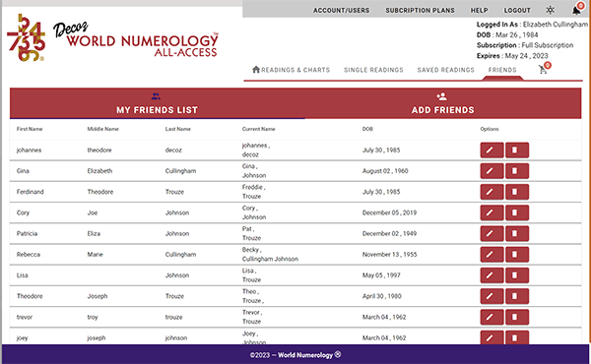Select the 'May 05, 1997' date cell
Image resolution: width=591 pixels, height=364 pixels.
tap(381, 275)
